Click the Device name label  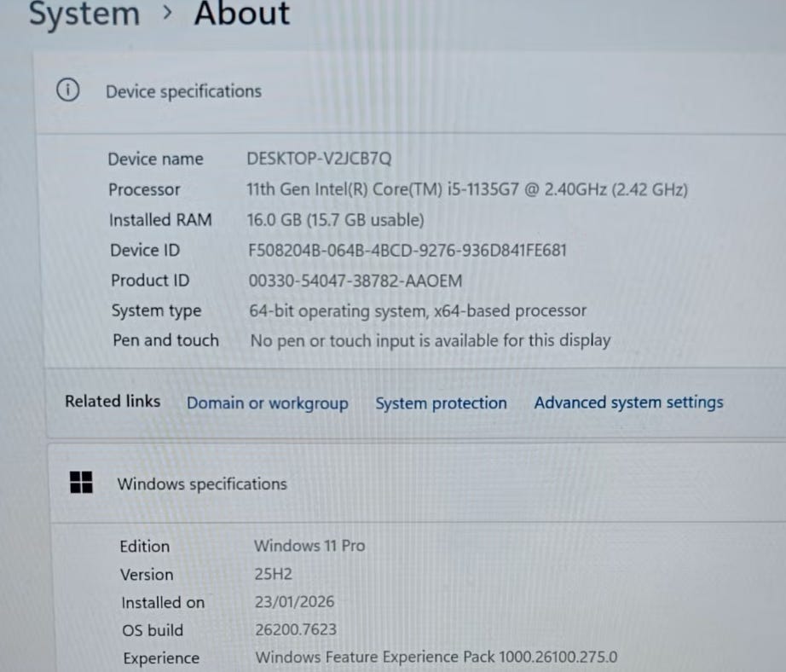[155, 159]
